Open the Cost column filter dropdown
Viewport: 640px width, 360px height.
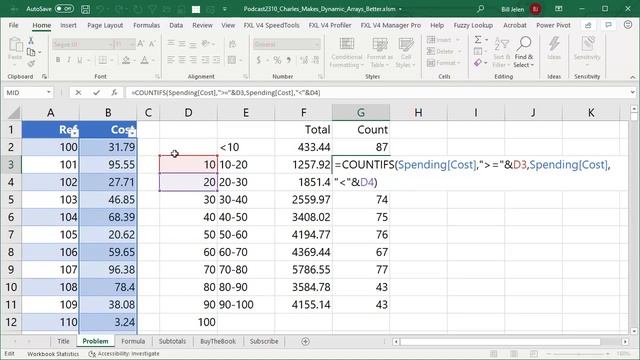[132, 132]
